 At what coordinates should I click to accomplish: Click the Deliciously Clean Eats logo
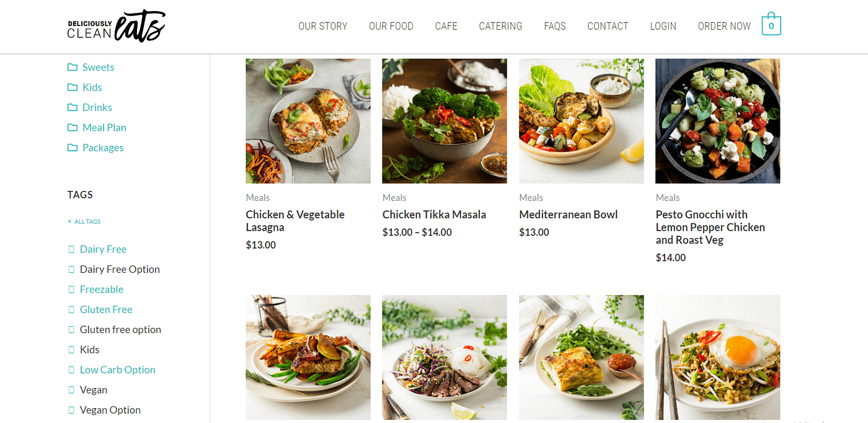117,27
